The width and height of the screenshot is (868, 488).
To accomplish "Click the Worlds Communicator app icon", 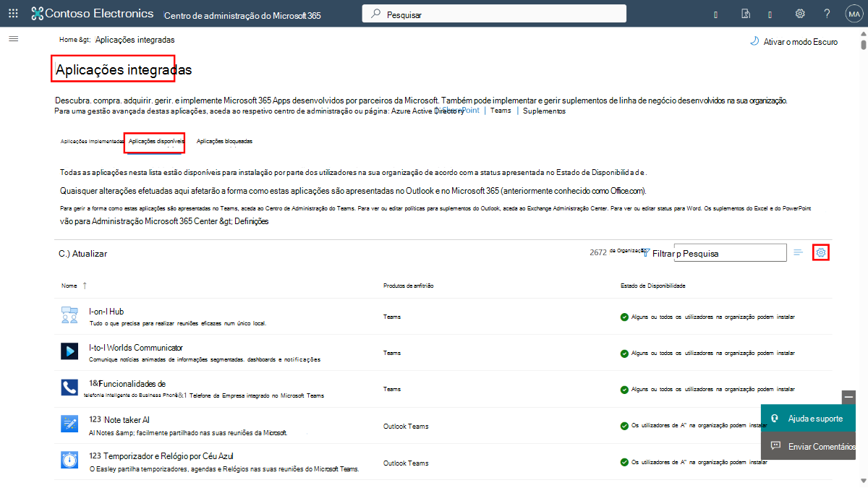I will pos(69,351).
